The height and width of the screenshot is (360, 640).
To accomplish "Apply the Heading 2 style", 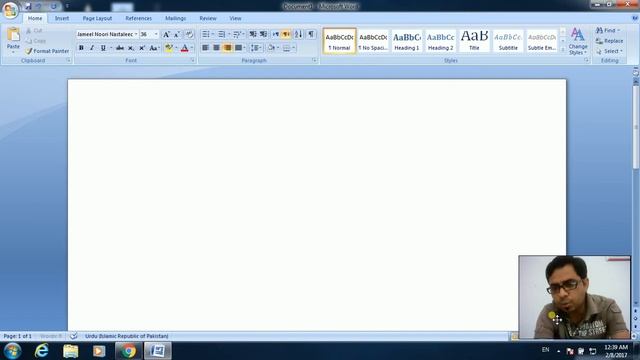I will [440, 41].
